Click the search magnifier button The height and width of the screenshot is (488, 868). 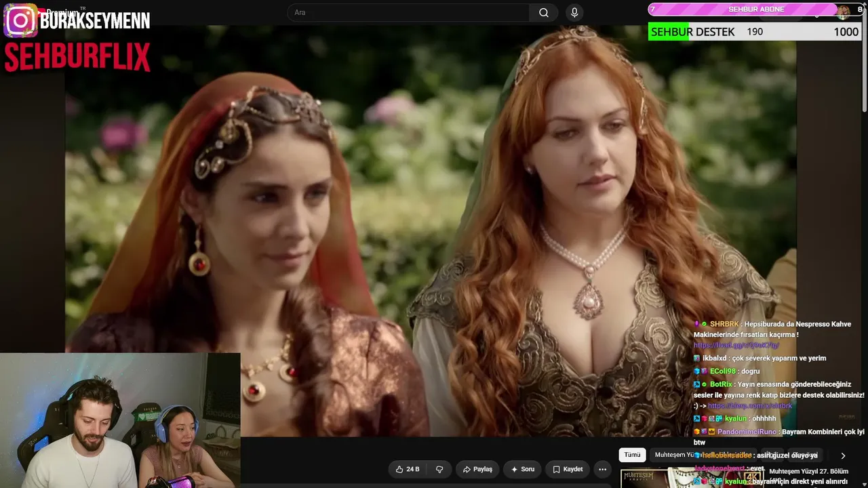pyautogui.click(x=544, y=12)
